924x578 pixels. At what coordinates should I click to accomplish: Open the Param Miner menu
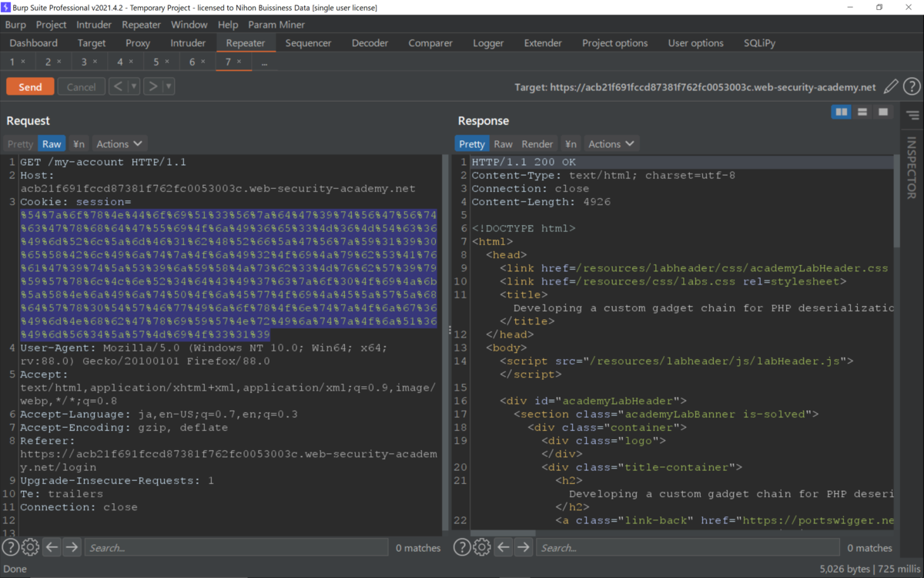coord(276,25)
